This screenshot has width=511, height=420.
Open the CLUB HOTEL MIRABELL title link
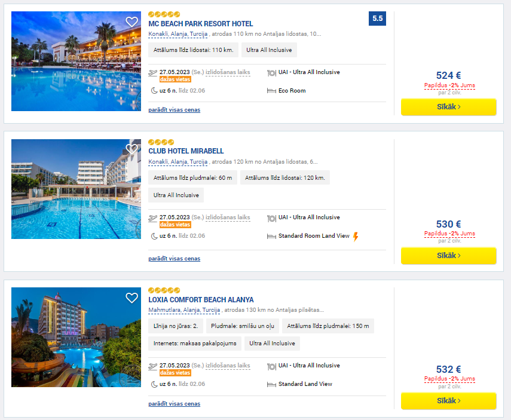pos(186,151)
